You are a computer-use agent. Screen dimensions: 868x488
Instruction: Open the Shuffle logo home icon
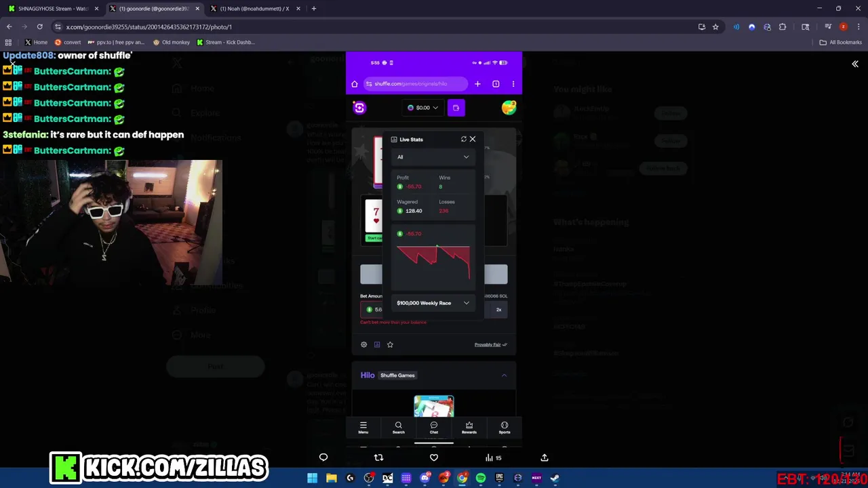point(359,108)
